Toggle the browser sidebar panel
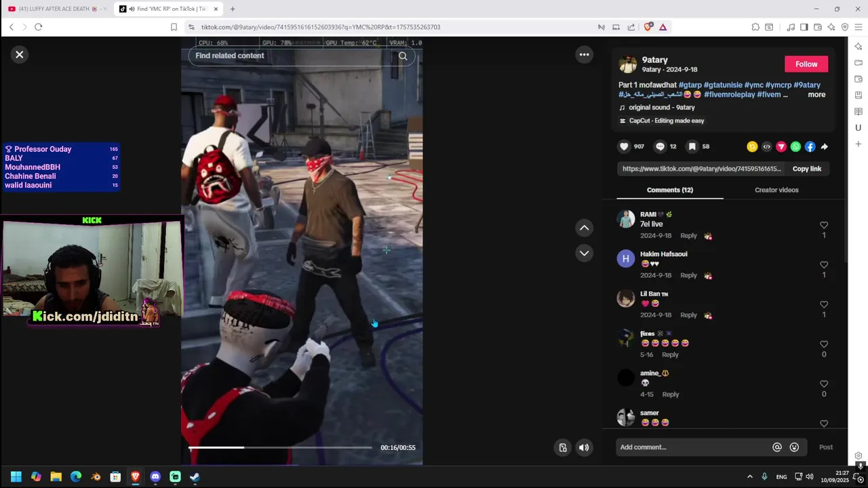The height and width of the screenshot is (488, 868). (804, 27)
